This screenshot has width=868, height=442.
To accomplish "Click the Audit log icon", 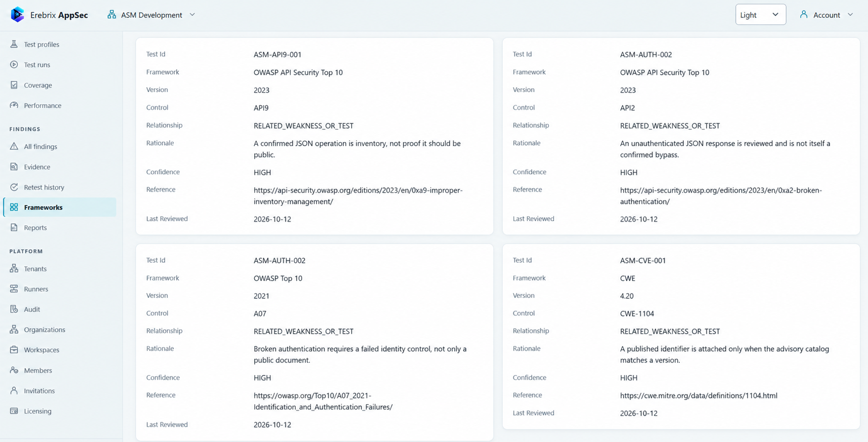I will point(14,309).
